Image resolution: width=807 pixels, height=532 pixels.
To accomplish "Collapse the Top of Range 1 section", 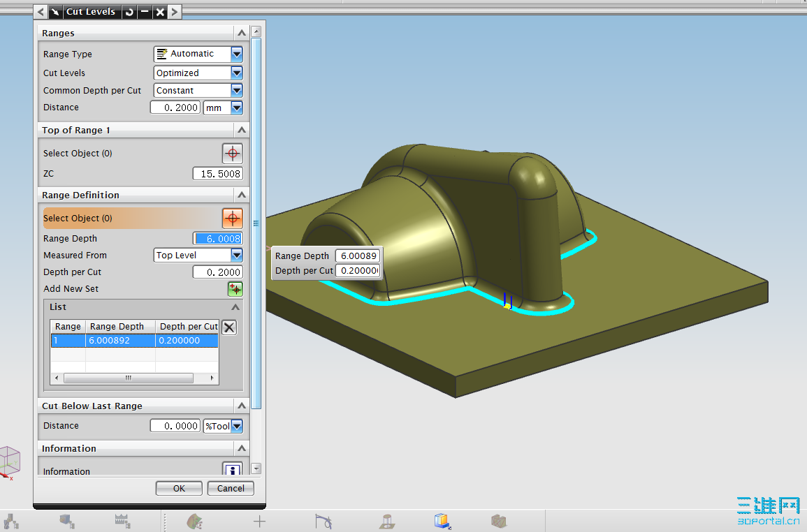I will (x=241, y=130).
